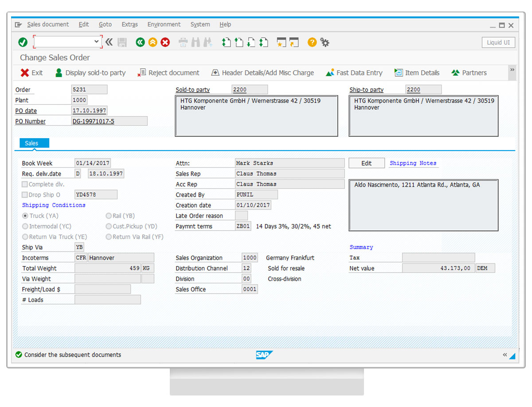The width and height of the screenshot is (532, 407).
Task: Click the Reject document button
Action: click(168, 73)
